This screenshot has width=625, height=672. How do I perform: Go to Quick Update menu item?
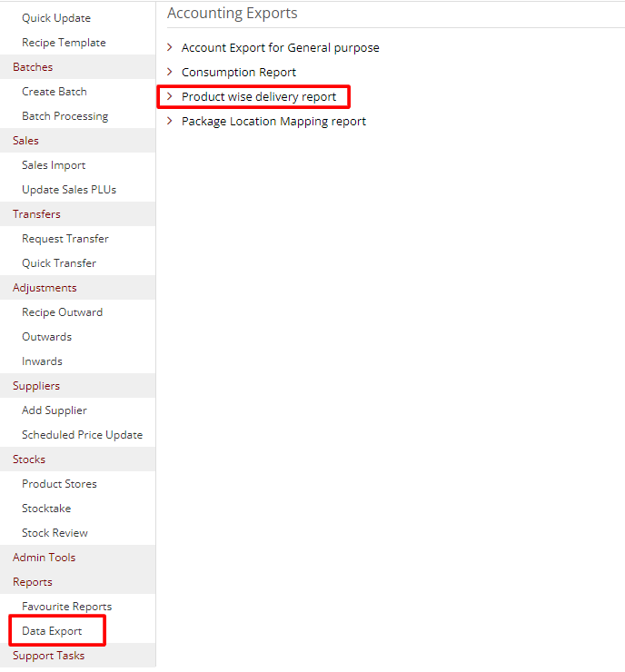tap(56, 17)
